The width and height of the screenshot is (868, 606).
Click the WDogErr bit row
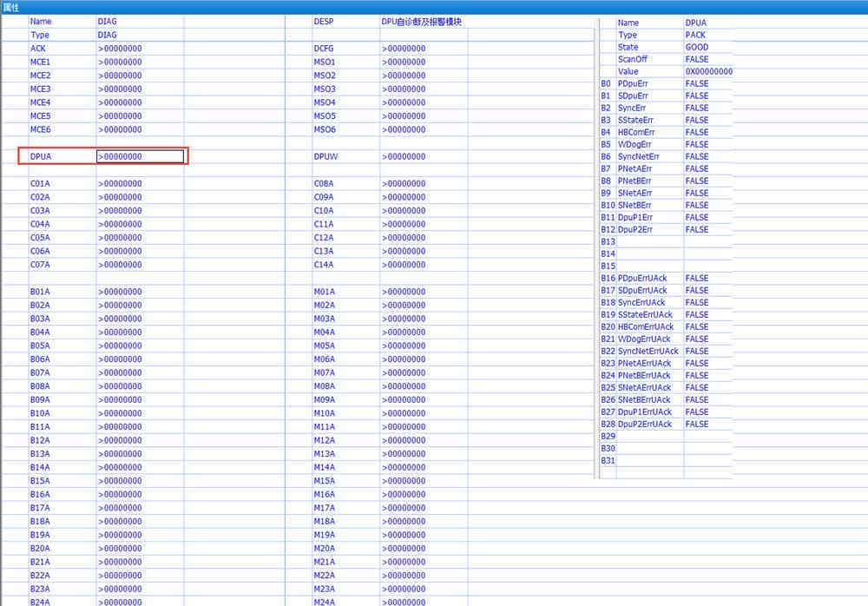(666, 145)
